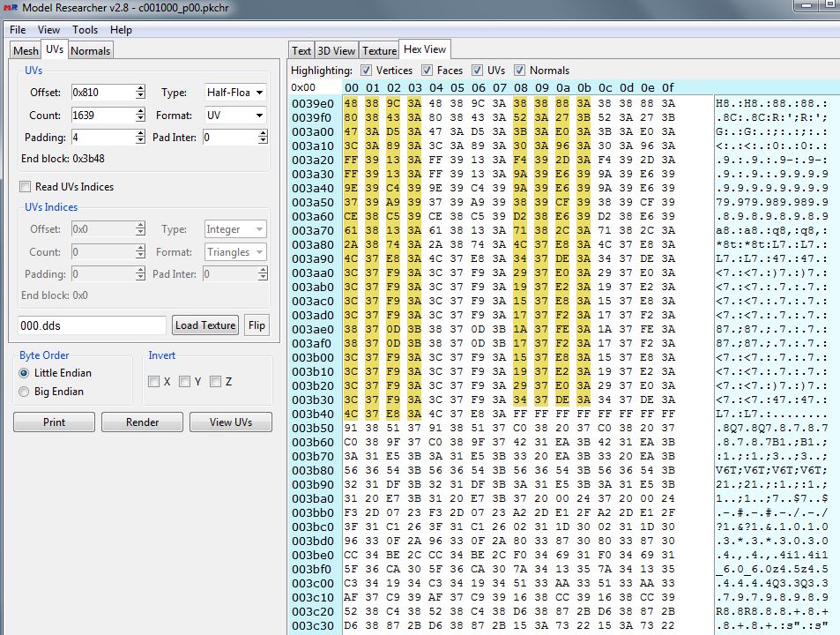
Task: Click the Flip button
Action: click(256, 325)
